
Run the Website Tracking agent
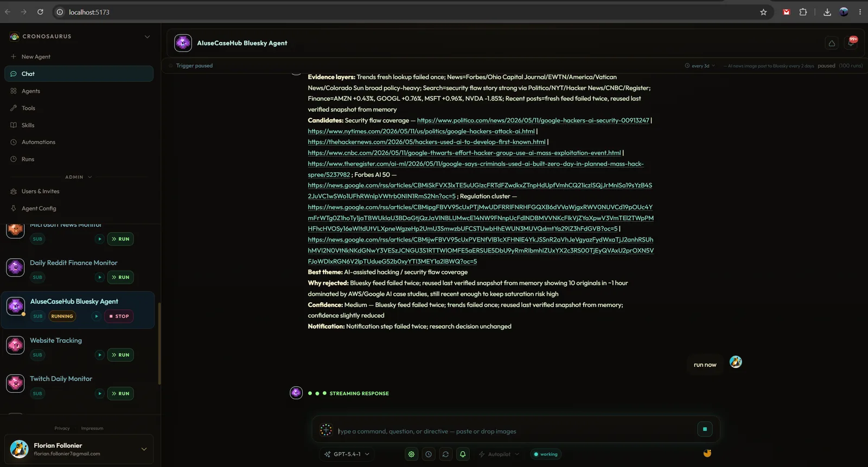click(x=120, y=355)
